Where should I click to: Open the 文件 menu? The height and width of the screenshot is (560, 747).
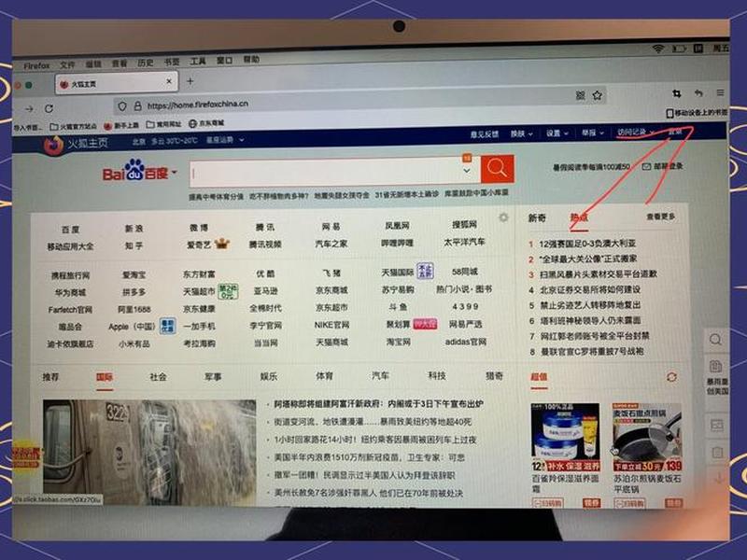[67, 64]
